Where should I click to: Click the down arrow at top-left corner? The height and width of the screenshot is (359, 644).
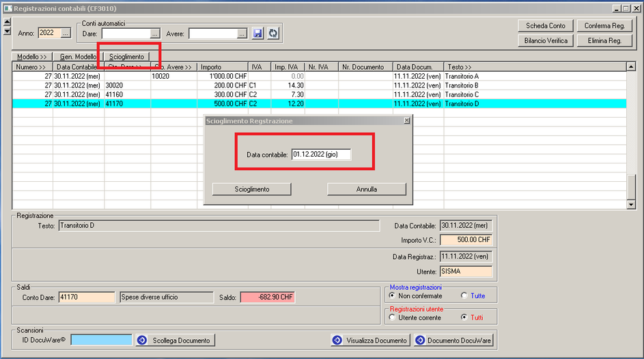click(7, 31)
